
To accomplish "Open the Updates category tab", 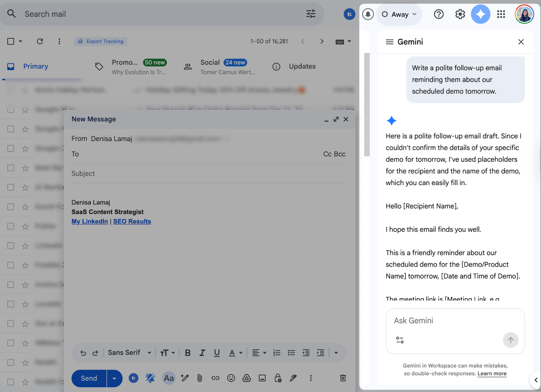I will pos(302,66).
